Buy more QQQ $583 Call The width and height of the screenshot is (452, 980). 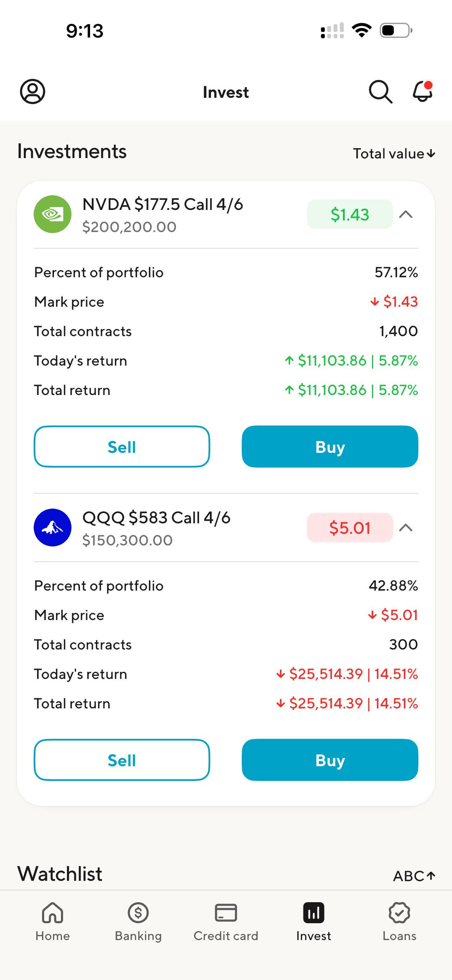tap(330, 760)
